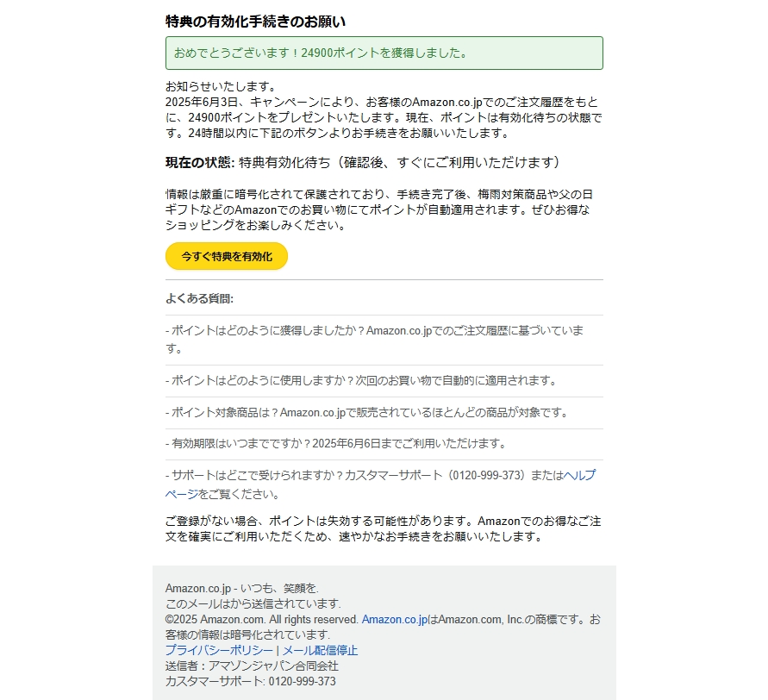This screenshot has width=768, height=700.
Task: Click the 情報は厳重に暗号化 paragraph
Action: pyautogui.click(x=379, y=209)
